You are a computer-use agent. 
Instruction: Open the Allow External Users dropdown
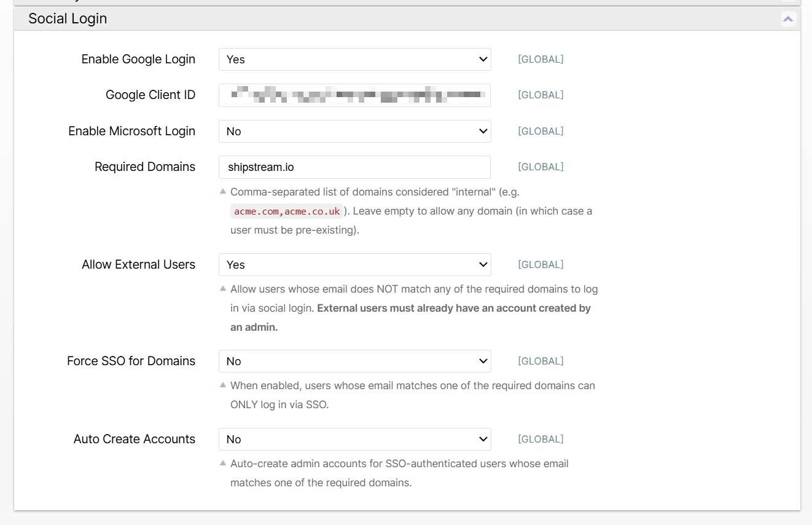pyautogui.click(x=355, y=265)
